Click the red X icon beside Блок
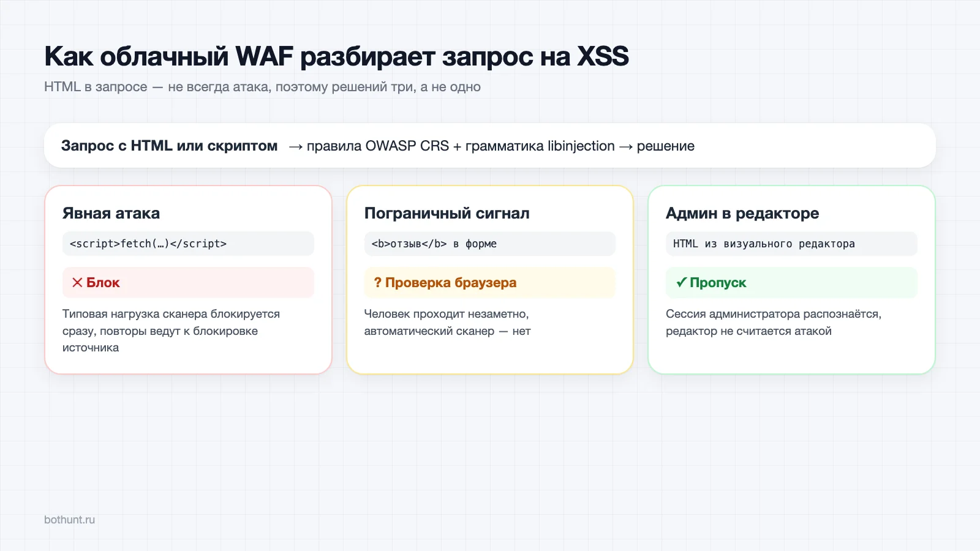980x551 pixels. (x=77, y=283)
